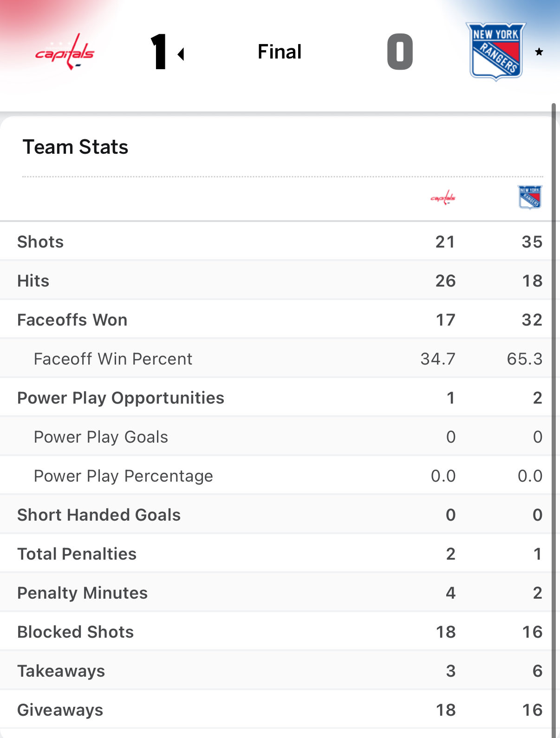560x738 pixels.
Task: Tap the star icon beside the Rangers logo
Action: coord(539,52)
